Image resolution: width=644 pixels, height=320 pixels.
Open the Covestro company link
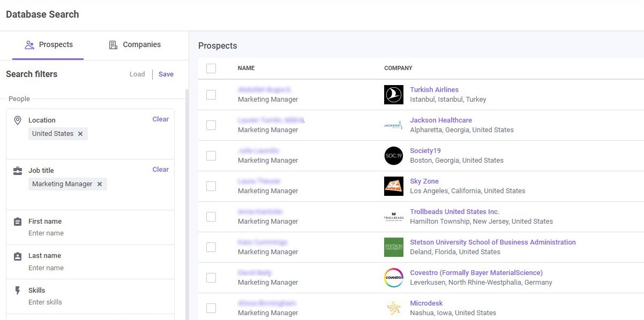pyautogui.click(x=476, y=273)
